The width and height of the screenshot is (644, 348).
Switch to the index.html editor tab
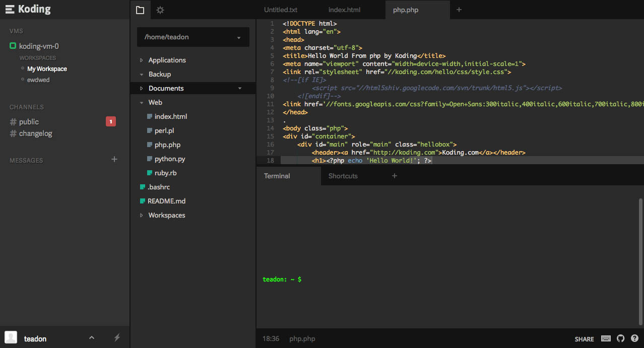pyautogui.click(x=344, y=10)
